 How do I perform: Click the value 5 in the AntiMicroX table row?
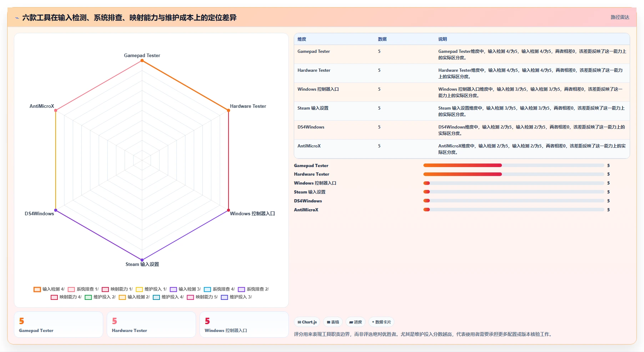point(379,146)
